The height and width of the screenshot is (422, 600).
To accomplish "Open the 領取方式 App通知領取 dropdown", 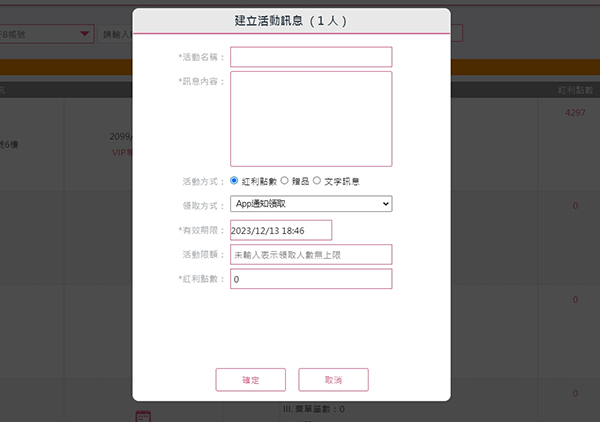I will click(x=311, y=204).
